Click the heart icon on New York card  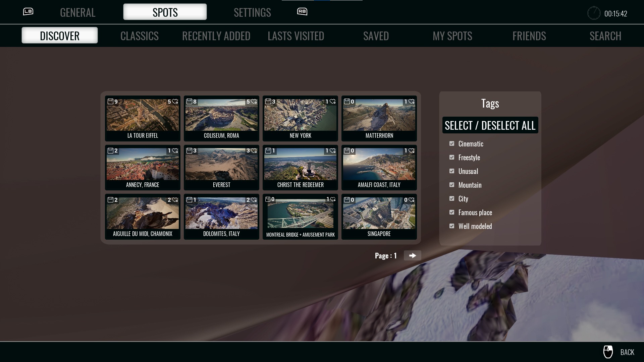[333, 101]
